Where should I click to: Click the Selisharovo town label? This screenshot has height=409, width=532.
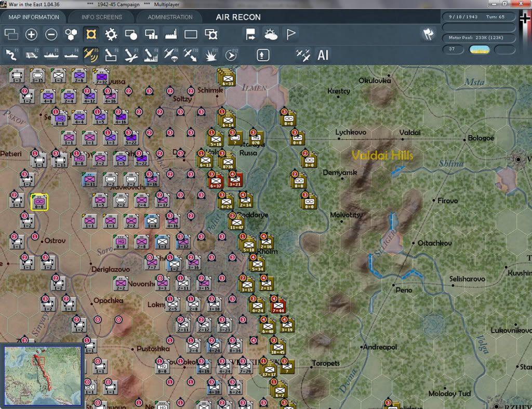(x=467, y=279)
